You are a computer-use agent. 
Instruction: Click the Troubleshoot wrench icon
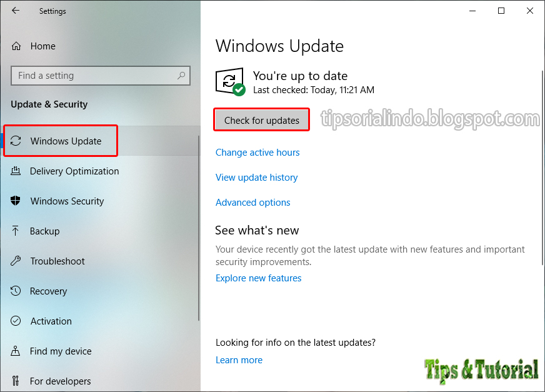pos(15,261)
